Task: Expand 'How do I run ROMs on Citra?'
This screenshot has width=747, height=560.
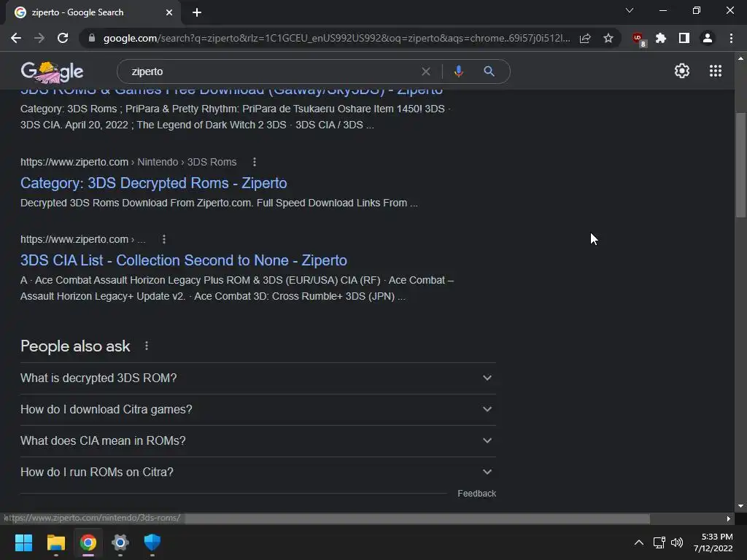Action: point(258,472)
